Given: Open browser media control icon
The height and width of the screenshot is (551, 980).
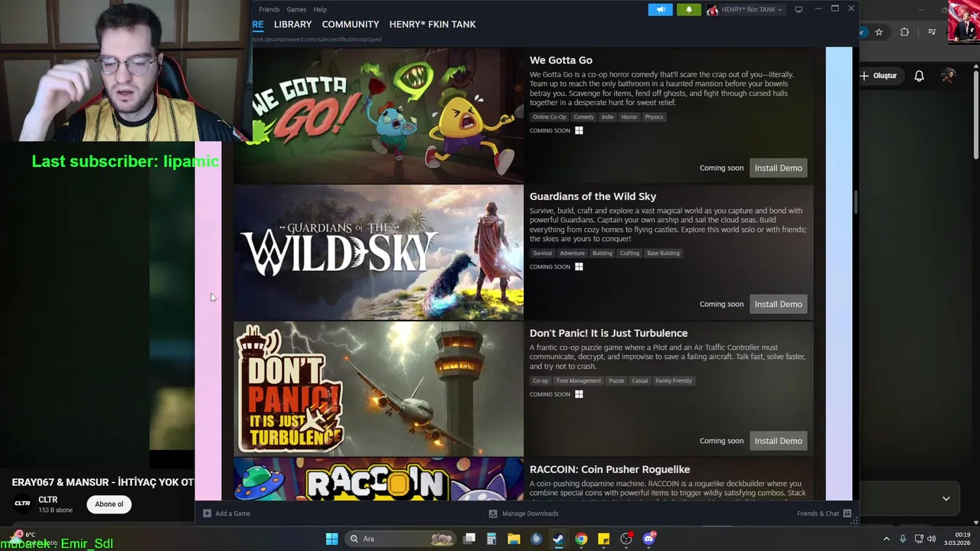Looking at the screenshot, I should coord(932,32).
